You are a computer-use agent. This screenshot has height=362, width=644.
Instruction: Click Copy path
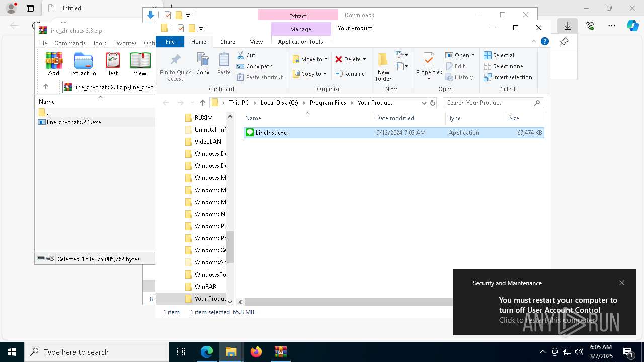255,66
